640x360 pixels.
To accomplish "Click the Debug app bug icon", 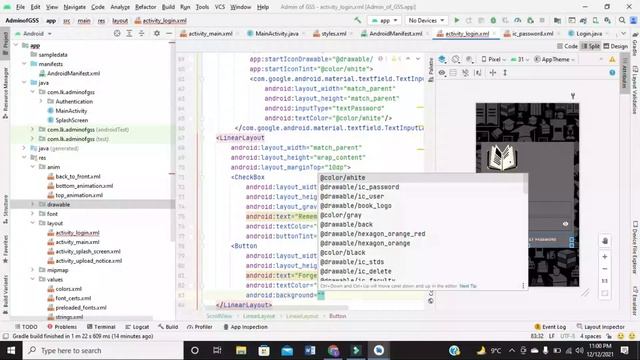I will click(493, 20).
